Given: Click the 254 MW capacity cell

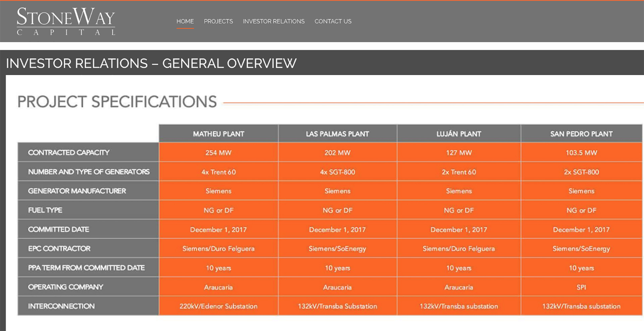Looking at the screenshot, I should (219, 152).
